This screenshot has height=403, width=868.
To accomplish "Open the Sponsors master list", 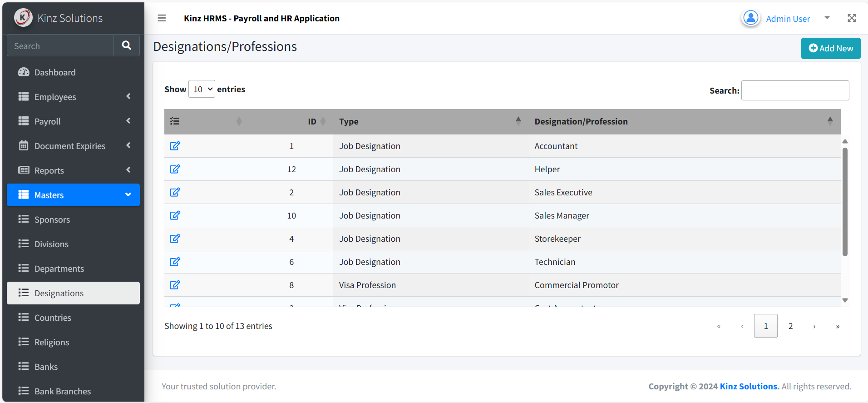I will [x=73, y=219].
